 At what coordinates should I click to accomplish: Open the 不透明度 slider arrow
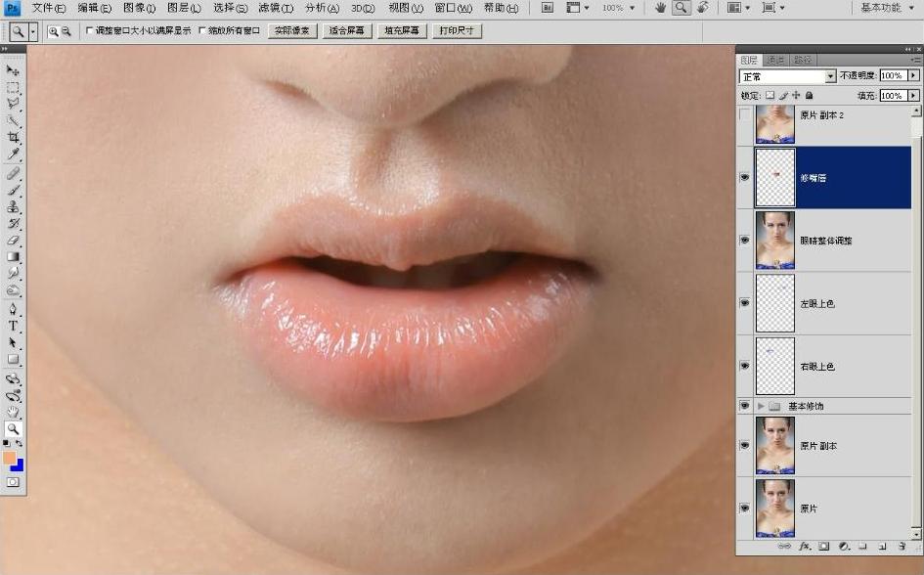coord(913,75)
